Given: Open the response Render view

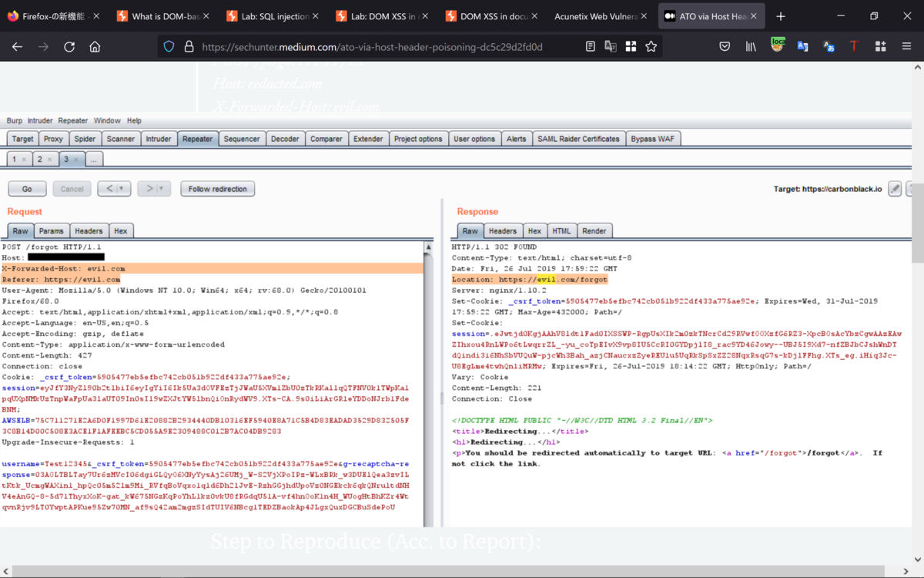Looking at the screenshot, I should coord(594,231).
